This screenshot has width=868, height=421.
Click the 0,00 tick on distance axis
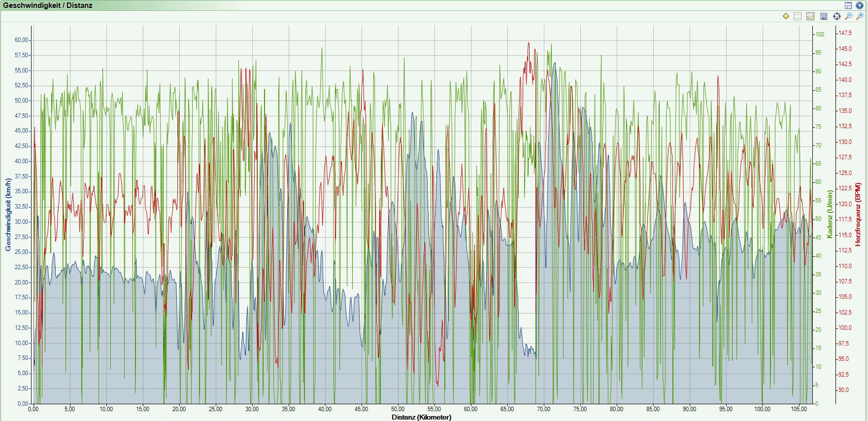pyautogui.click(x=33, y=409)
